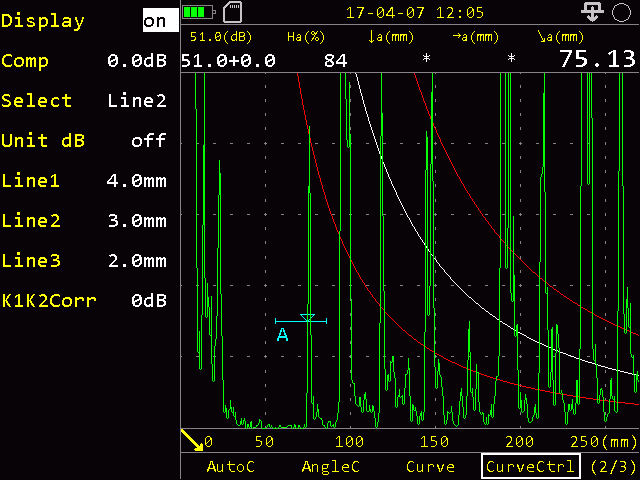640x480 pixels.
Task: Click the →a(mm) horizontal distance header
Action: click(x=476, y=37)
